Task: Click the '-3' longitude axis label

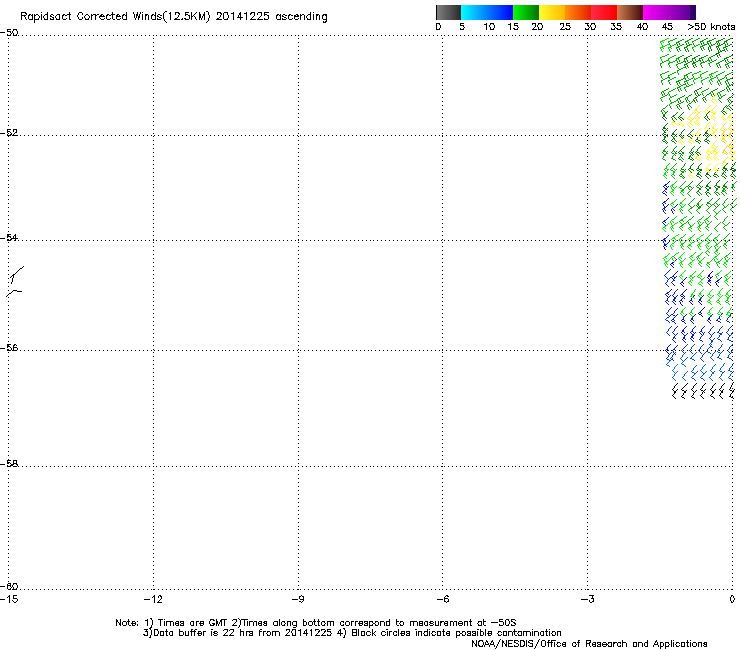Action: click(x=587, y=599)
